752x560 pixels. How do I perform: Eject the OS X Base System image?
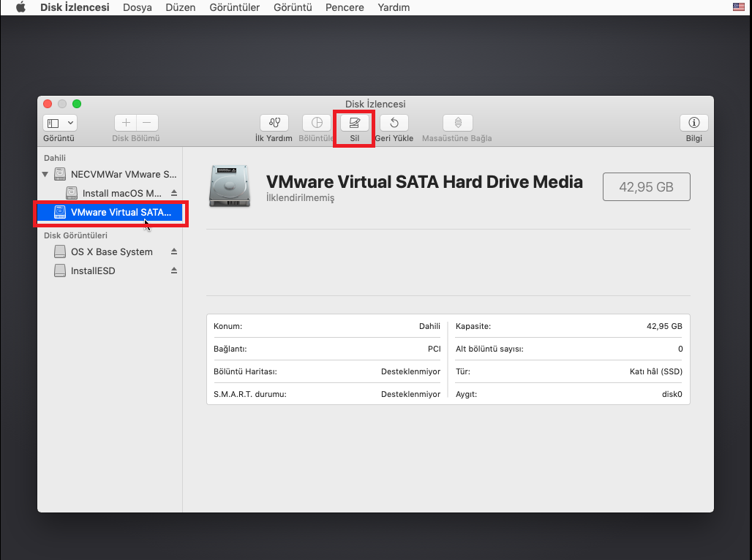point(174,251)
